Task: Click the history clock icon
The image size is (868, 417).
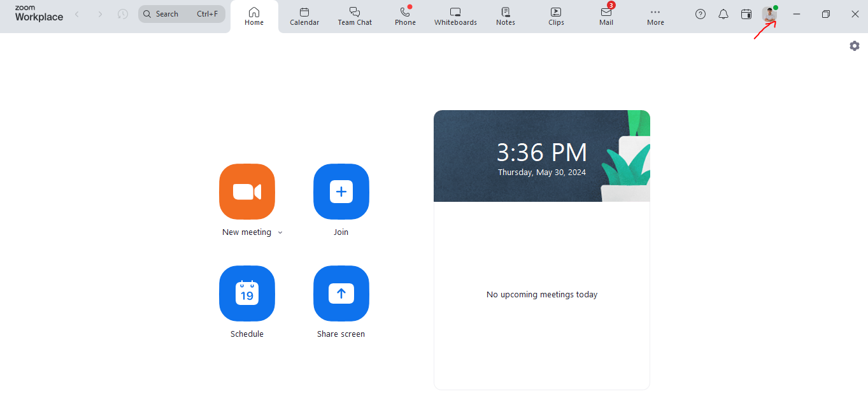Action: [x=123, y=14]
